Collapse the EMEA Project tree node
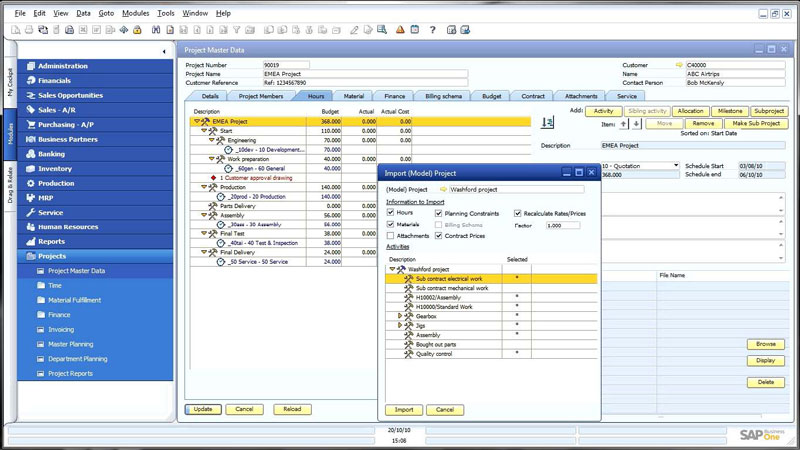The image size is (800, 450). click(x=197, y=121)
